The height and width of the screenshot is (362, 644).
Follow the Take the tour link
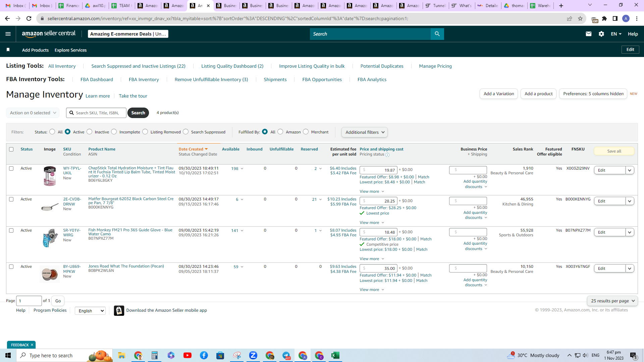coord(133,96)
